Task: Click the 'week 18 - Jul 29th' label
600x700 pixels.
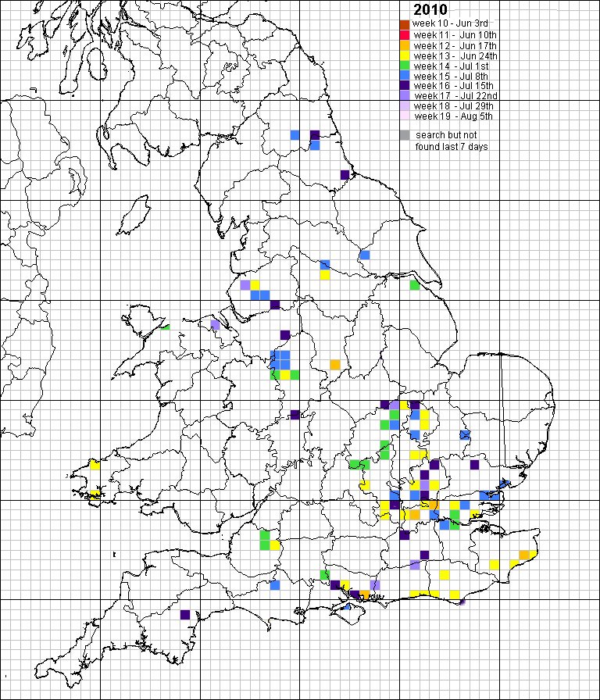Action: [x=454, y=106]
